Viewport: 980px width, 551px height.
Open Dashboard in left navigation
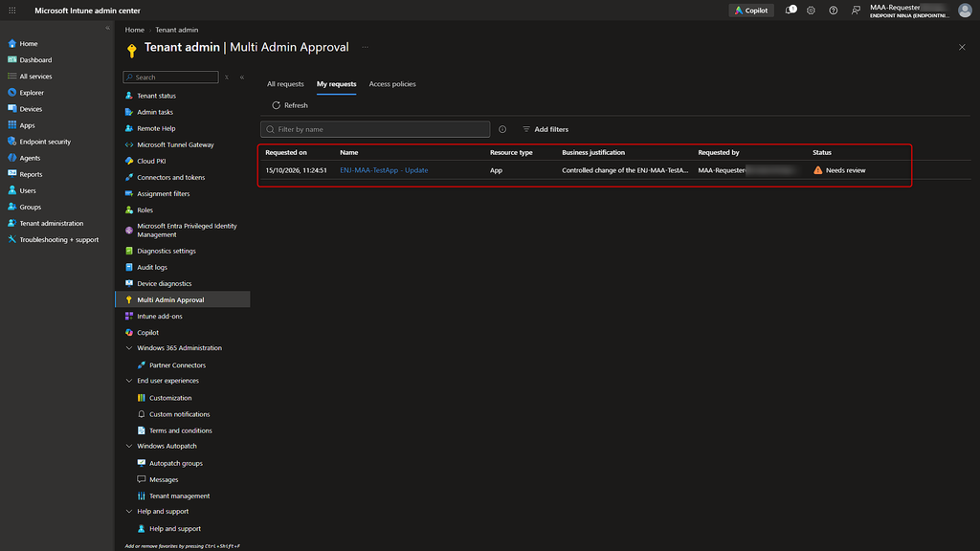[35, 60]
